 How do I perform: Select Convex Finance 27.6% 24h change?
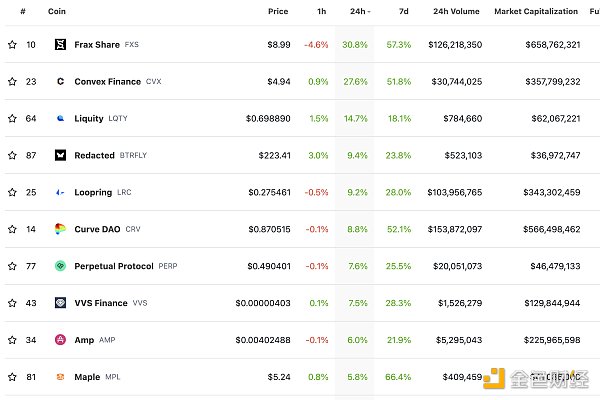[x=355, y=82]
